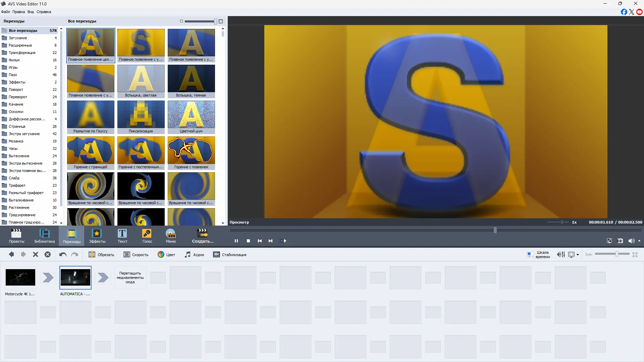Mute the preview volume speaker
Viewport: 644px width, 362px height.
pos(631,241)
